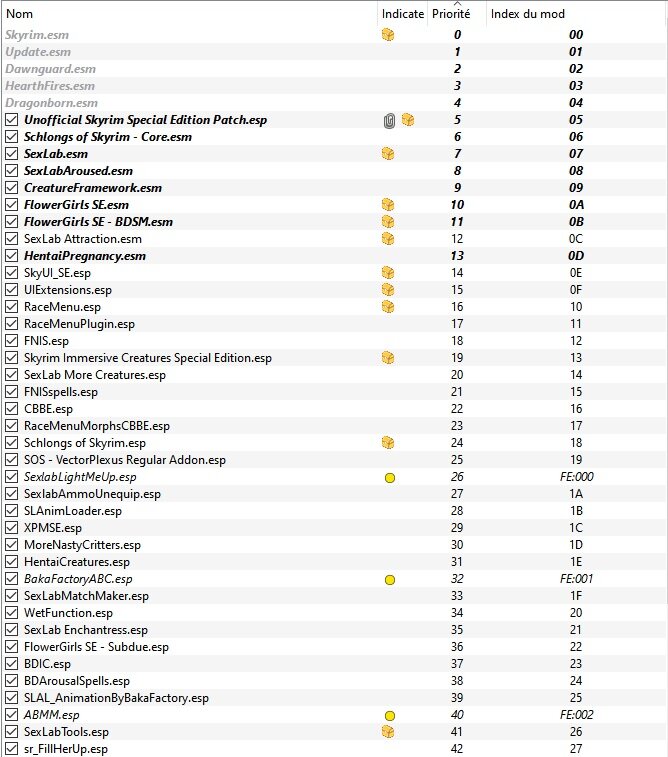Click the archive icon on SkyUI_SE.esp row
This screenshot has width=668, height=757.
(388, 273)
